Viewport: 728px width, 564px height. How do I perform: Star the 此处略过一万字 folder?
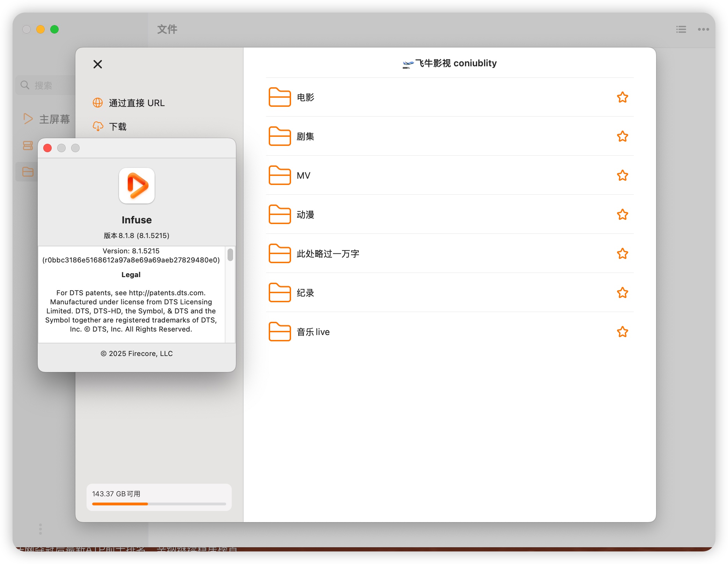pos(622,254)
